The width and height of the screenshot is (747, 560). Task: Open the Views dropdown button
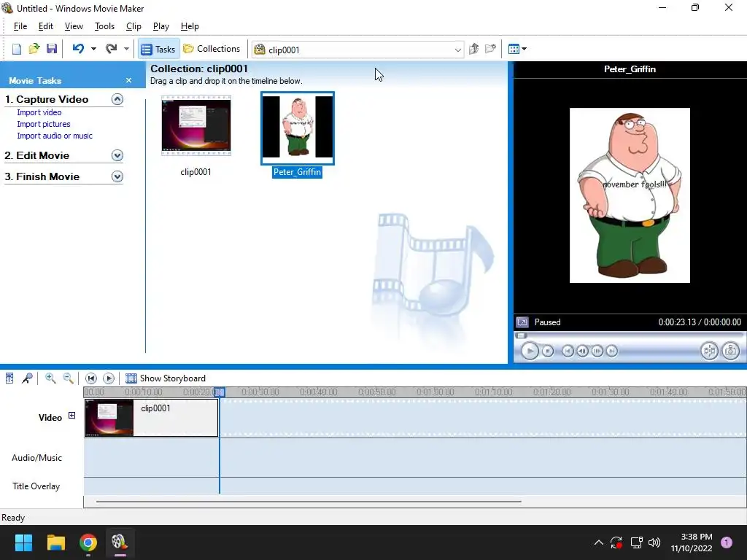coord(517,49)
